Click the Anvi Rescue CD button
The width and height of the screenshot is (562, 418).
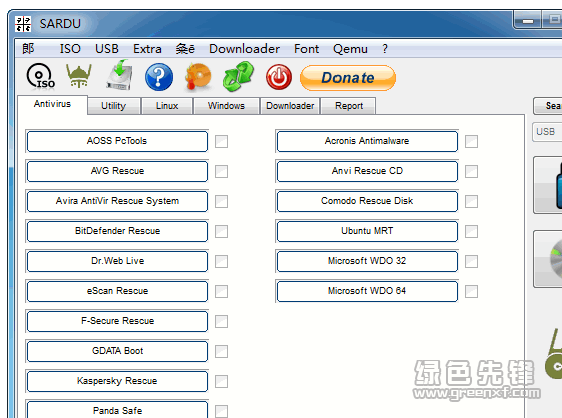tap(367, 171)
